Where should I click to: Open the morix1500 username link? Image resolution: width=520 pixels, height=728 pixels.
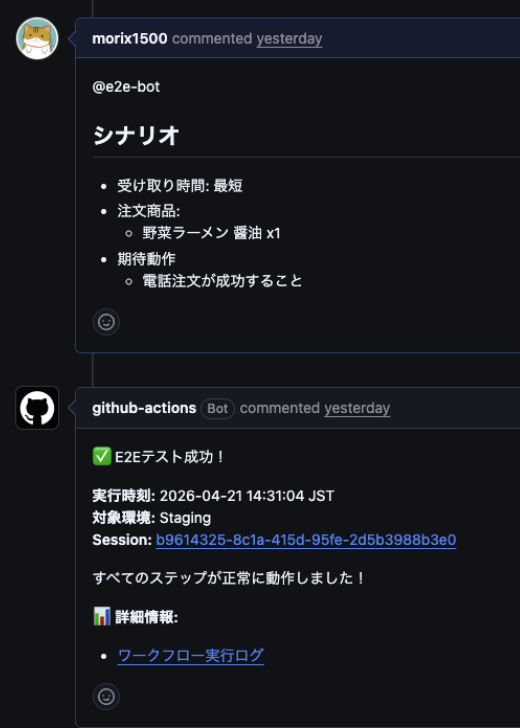[130, 39]
